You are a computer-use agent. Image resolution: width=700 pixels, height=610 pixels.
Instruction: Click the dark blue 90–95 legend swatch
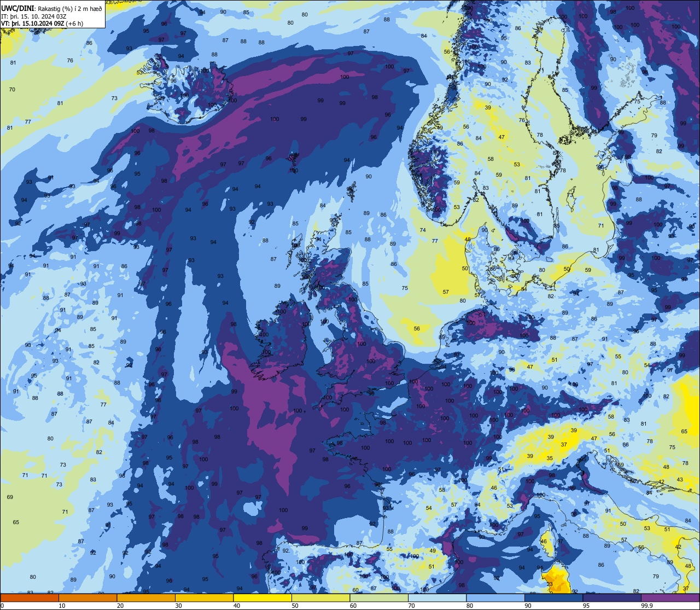point(553,597)
